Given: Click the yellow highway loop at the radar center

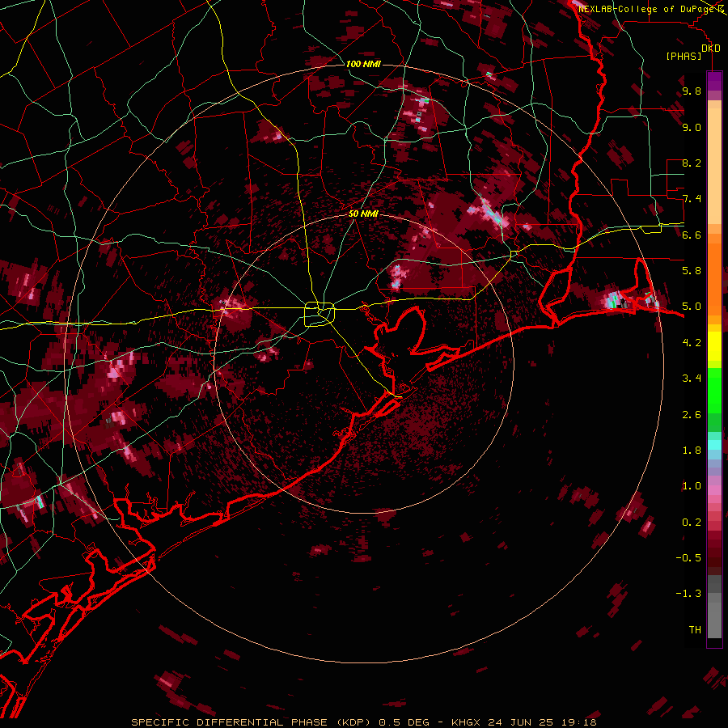Looking at the screenshot, I should pyautogui.click(x=320, y=314).
